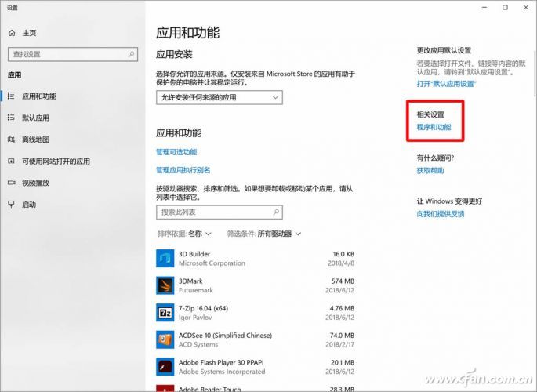Screen dimensions: 537x392
Task: Click the 程序和功能 link
Action: click(x=434, y=127)
